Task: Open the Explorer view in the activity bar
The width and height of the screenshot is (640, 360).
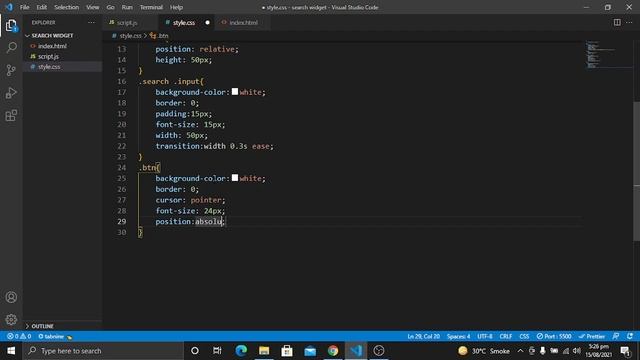Action: 11,26
